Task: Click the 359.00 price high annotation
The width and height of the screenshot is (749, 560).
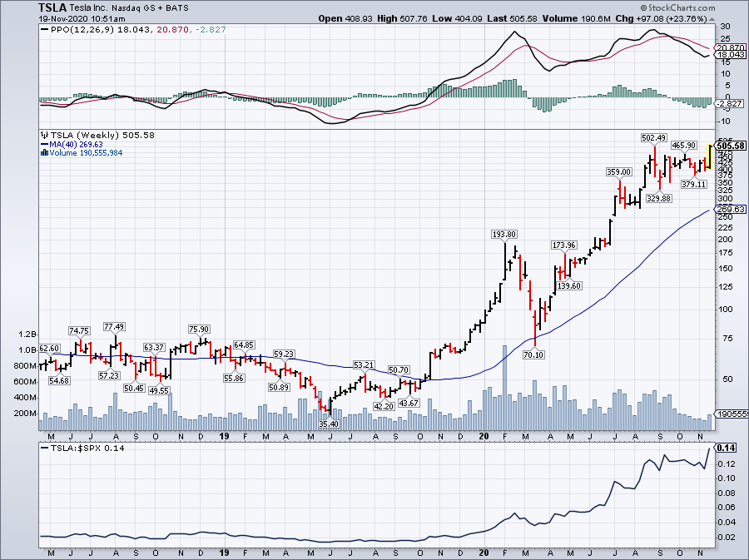Action: (619, 172)
